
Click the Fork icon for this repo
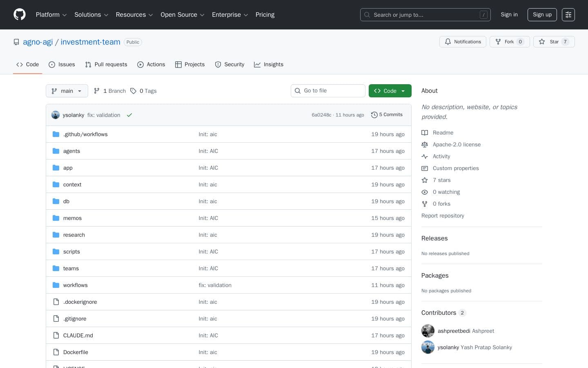[x=498, y=42]
